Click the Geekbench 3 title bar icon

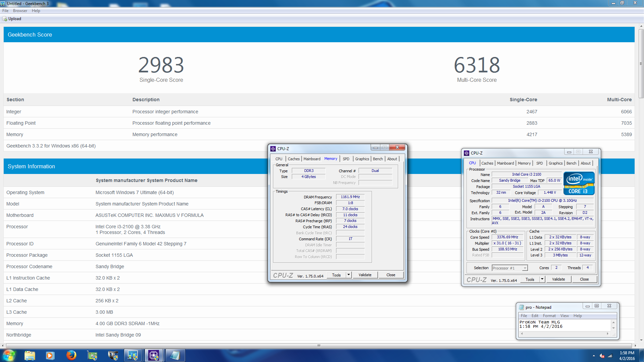[3, 3]
